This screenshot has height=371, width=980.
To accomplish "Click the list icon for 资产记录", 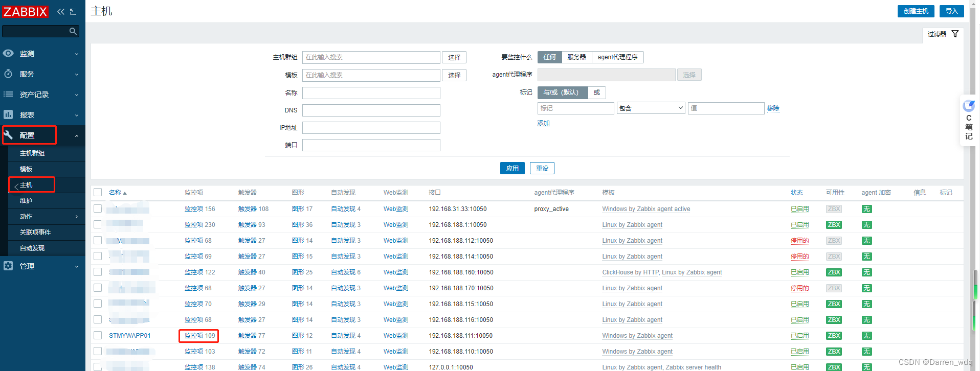I will (8, 94).
